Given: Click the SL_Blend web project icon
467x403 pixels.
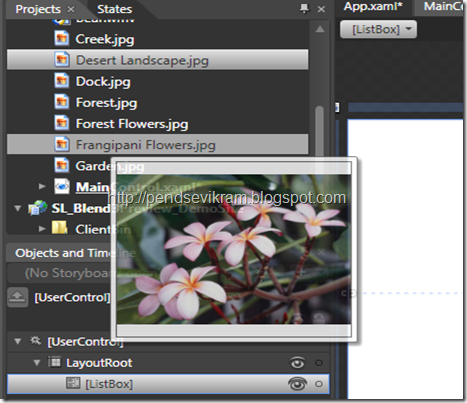Looking at the screenshot, I should click(37, 208).
